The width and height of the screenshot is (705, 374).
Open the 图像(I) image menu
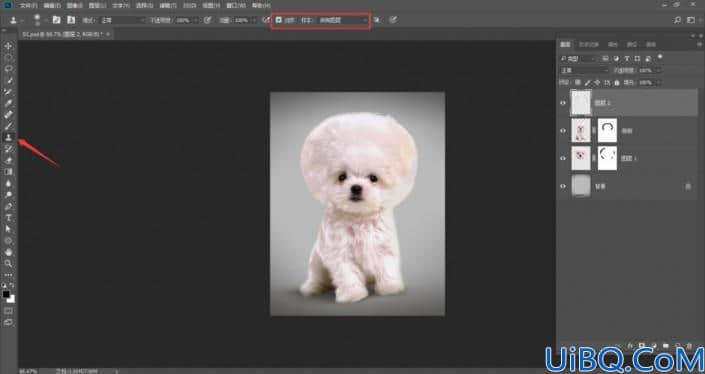tap(75, 5)
